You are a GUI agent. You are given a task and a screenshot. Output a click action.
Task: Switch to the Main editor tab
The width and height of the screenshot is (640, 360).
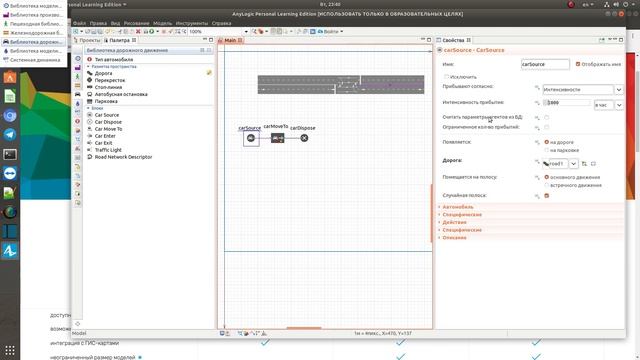pyautogui.click(x=230, y=40)
